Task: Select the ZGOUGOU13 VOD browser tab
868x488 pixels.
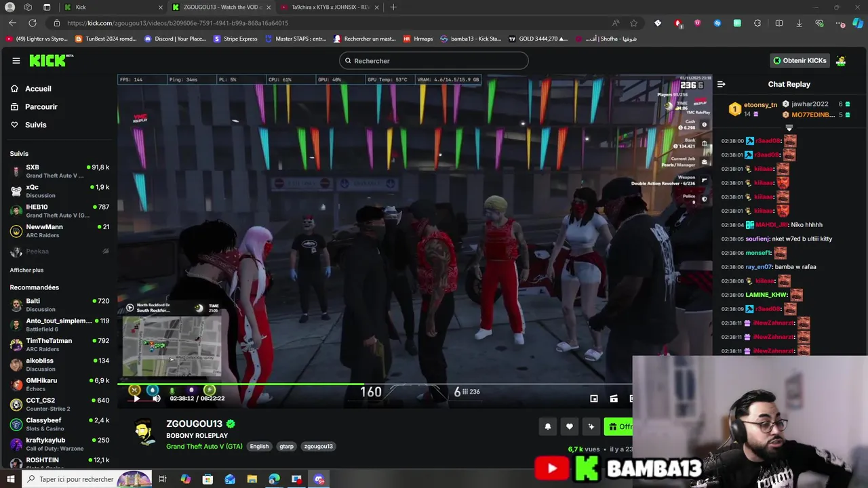Action: pos(220,7)
